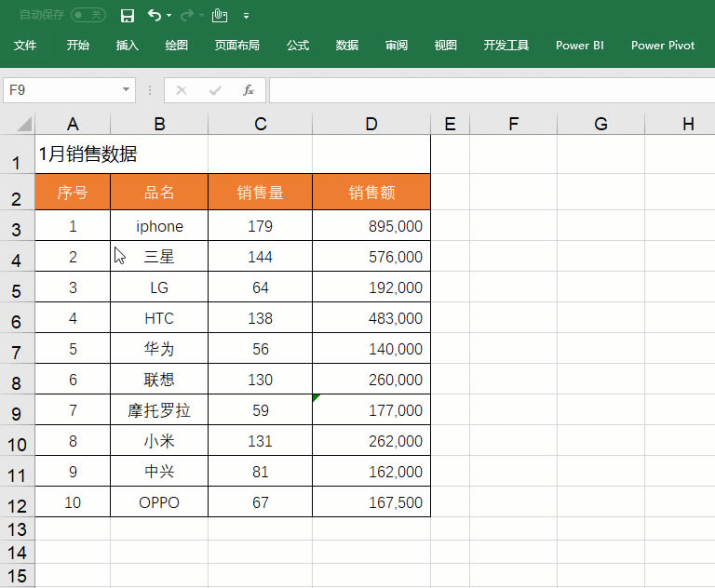Switch to the 公式 ribbon tab
Viewport: 715px width, 588px height.
coord(298,46)
